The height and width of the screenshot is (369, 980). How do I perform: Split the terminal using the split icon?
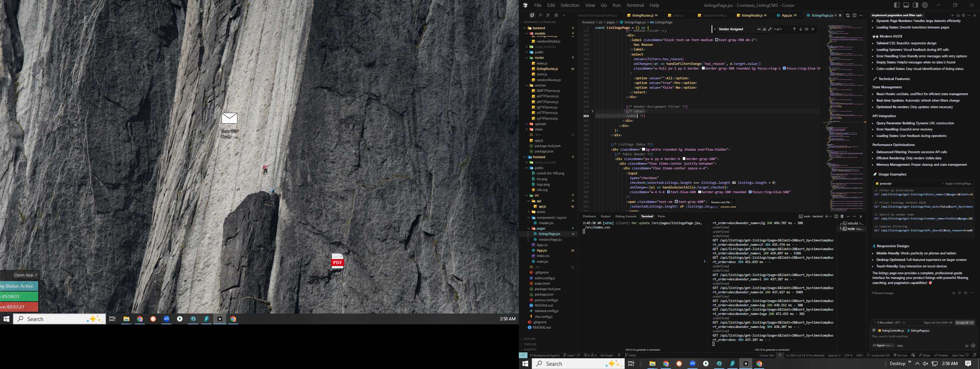pos(836,217)
